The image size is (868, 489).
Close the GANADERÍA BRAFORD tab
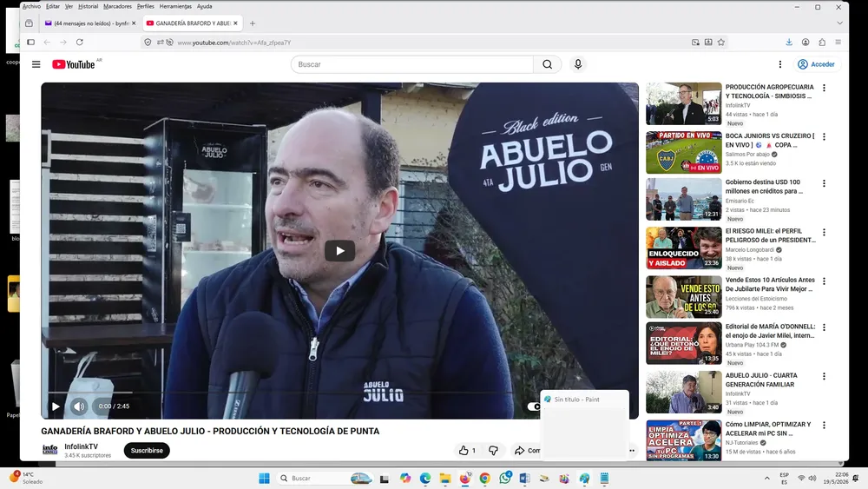click(x=235, y=23)
